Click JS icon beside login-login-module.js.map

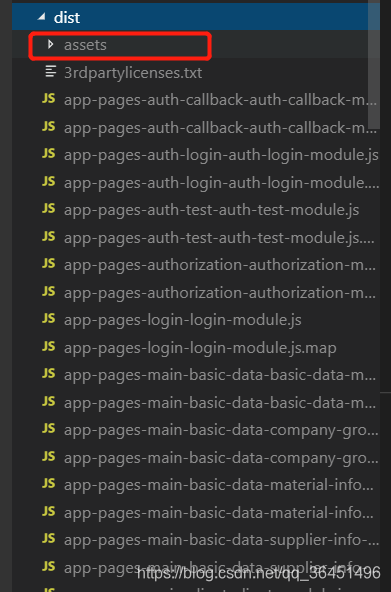(x=49, y=346)
